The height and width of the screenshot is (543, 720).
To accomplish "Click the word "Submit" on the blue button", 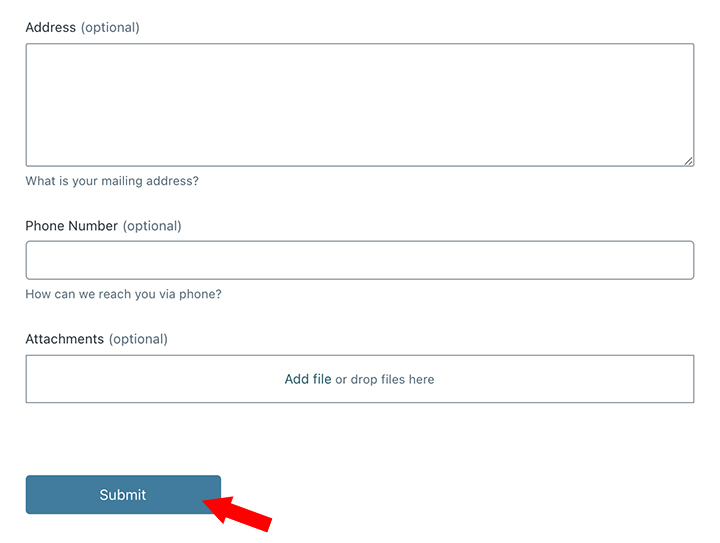I will coord(123,495).
